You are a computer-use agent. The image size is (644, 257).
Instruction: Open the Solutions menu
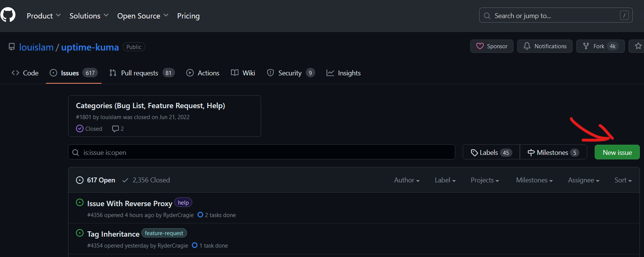click(x=89, y=16)
